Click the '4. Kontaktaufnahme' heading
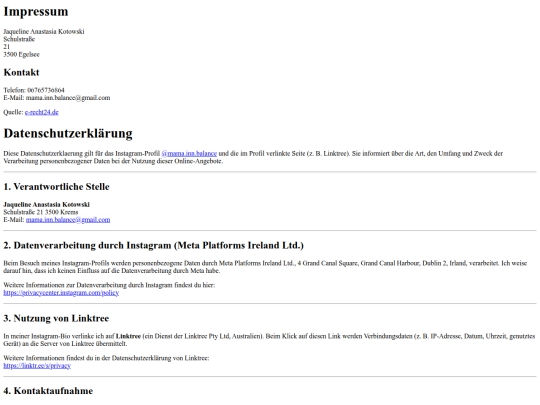The image size is (540, 405). coord(48,391)
